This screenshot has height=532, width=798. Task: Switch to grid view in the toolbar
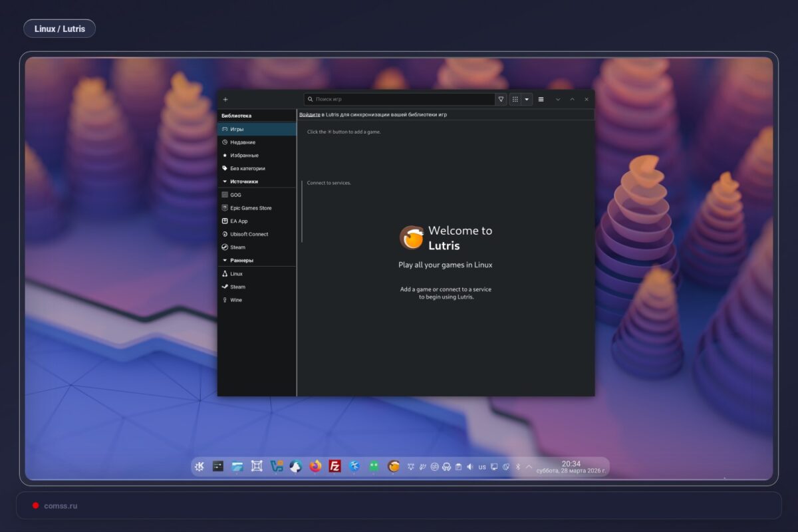pyautogui.click(x=515, y=98)
